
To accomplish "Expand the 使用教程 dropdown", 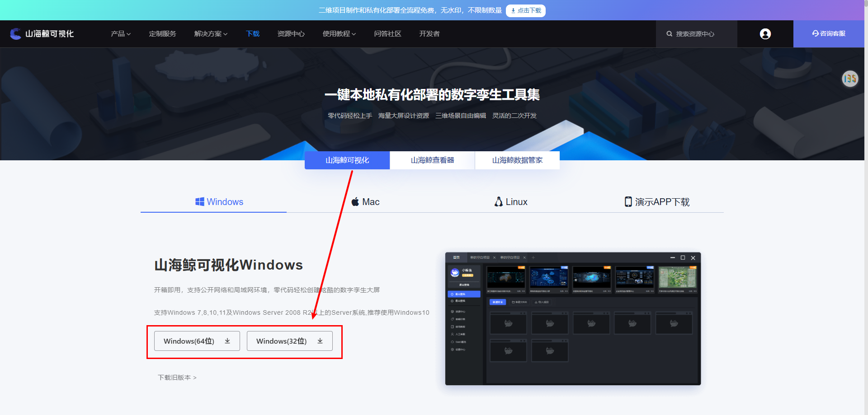I will [x=339, y=34].
